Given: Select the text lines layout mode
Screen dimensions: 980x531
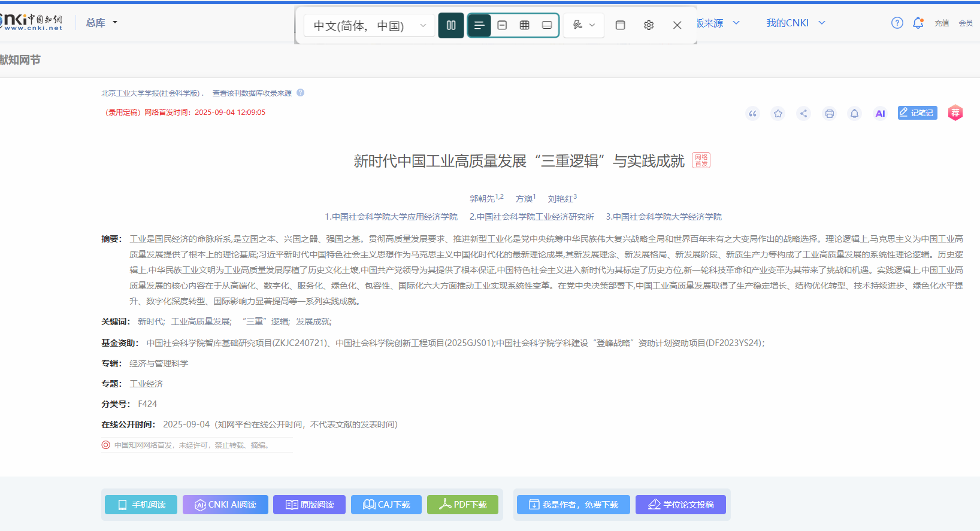Looking at the screenshot, I should (479, 25).
